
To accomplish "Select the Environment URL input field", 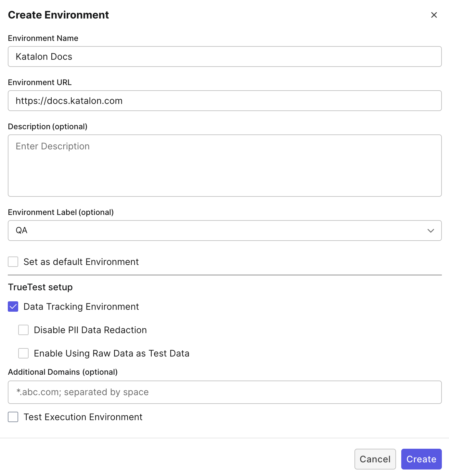I will pos(224,101).
